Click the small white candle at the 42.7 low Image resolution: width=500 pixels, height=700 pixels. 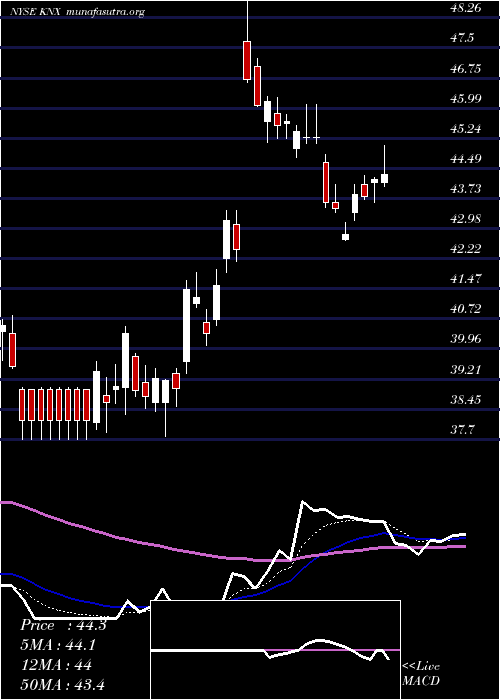tap(345, 237)
